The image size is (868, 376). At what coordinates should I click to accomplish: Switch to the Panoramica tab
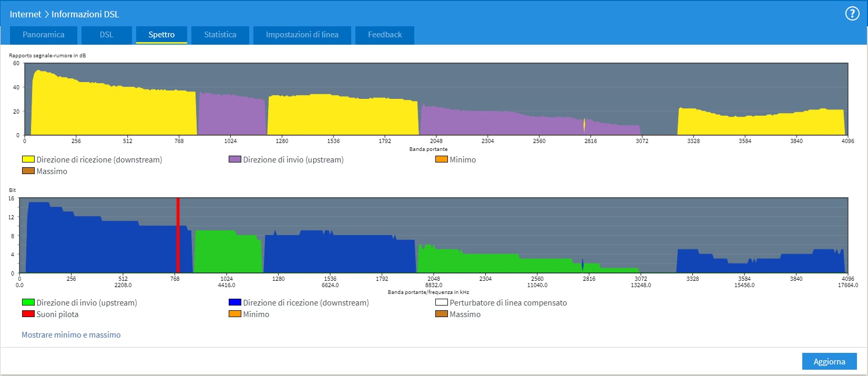44,35
